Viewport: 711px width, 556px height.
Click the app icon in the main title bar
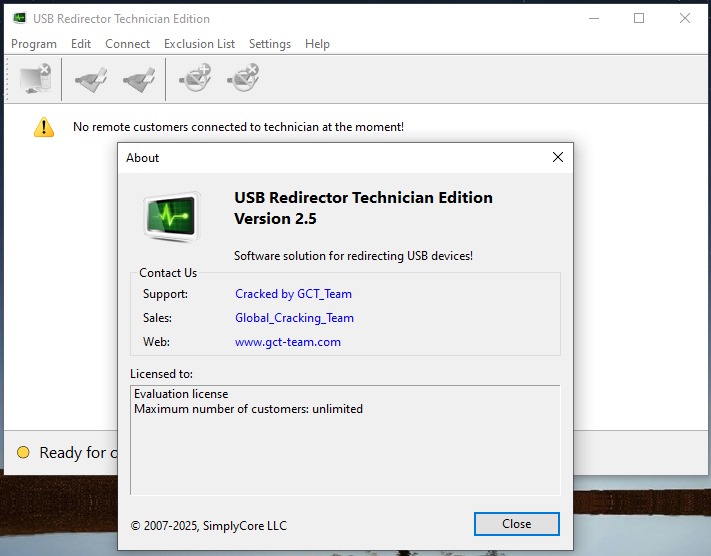[x=19, y=18]
